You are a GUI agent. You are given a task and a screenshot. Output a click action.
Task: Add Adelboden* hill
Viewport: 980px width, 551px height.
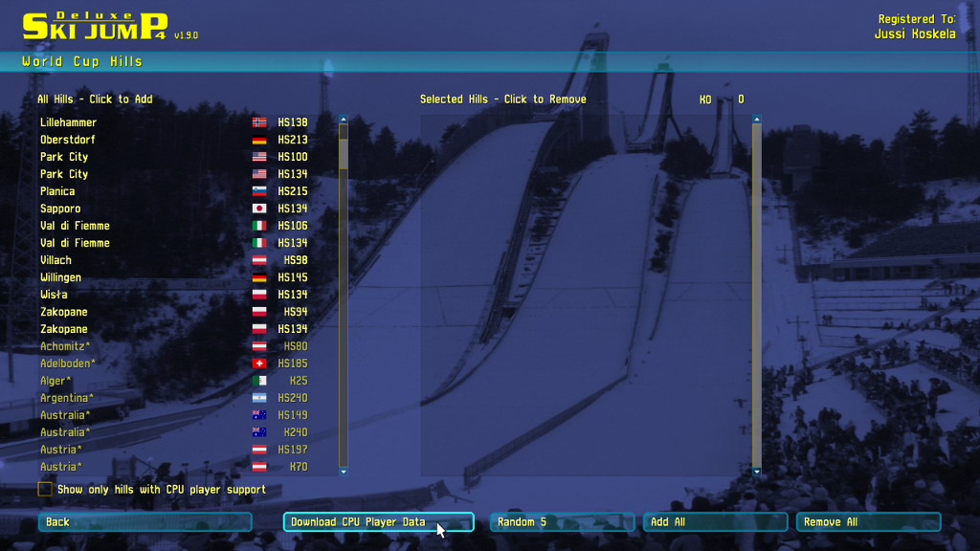(174, 363)
